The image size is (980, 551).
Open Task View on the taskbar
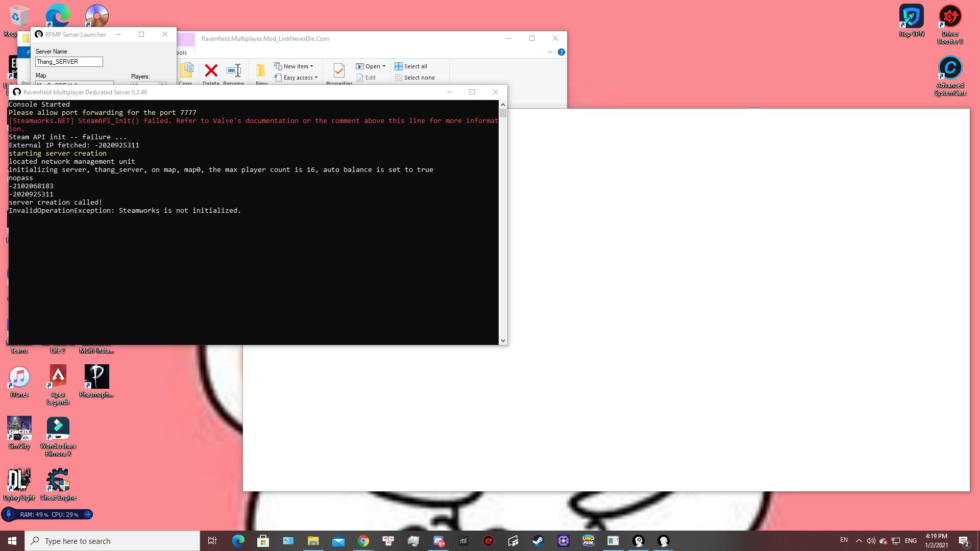tap(212, 541)
